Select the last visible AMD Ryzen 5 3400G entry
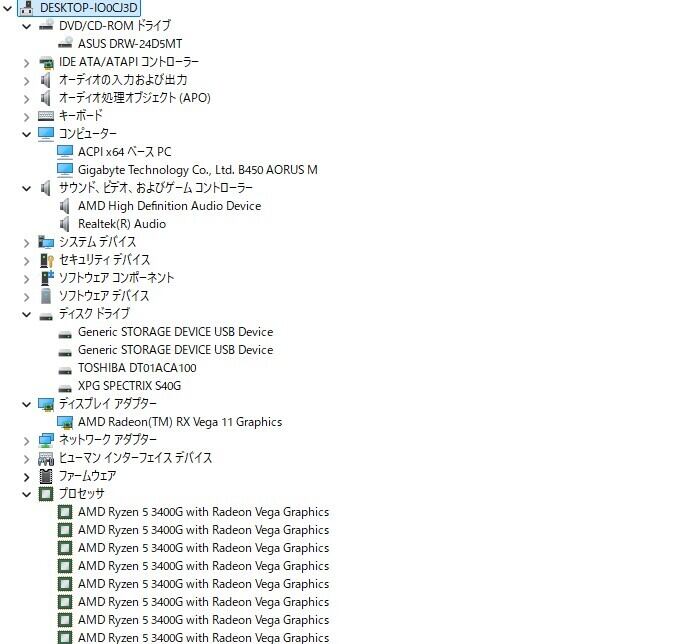The image size is (677, 644). pos(203,638)
